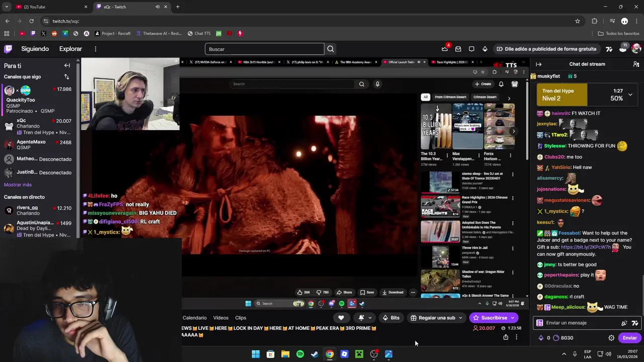The image size is (644, 362).
Task: Click the ad-free promo button Dile adiós a publicidad
Action: [546, 49]
